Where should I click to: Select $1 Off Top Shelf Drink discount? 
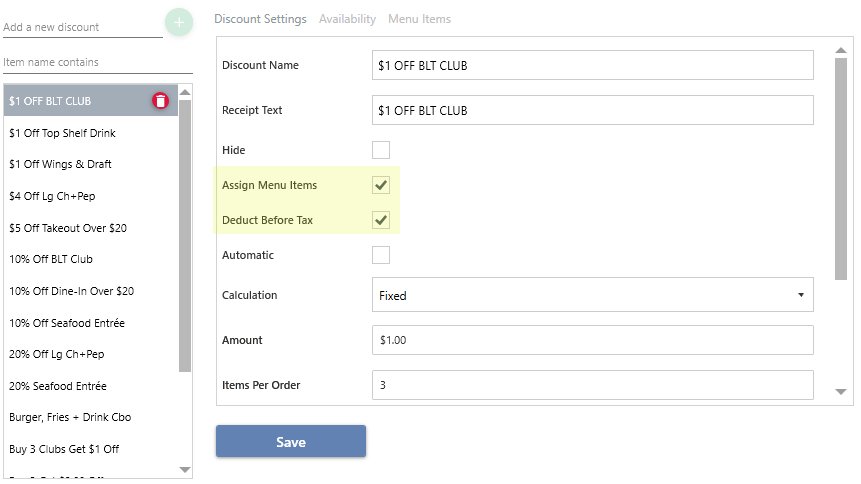coord(66,133)
